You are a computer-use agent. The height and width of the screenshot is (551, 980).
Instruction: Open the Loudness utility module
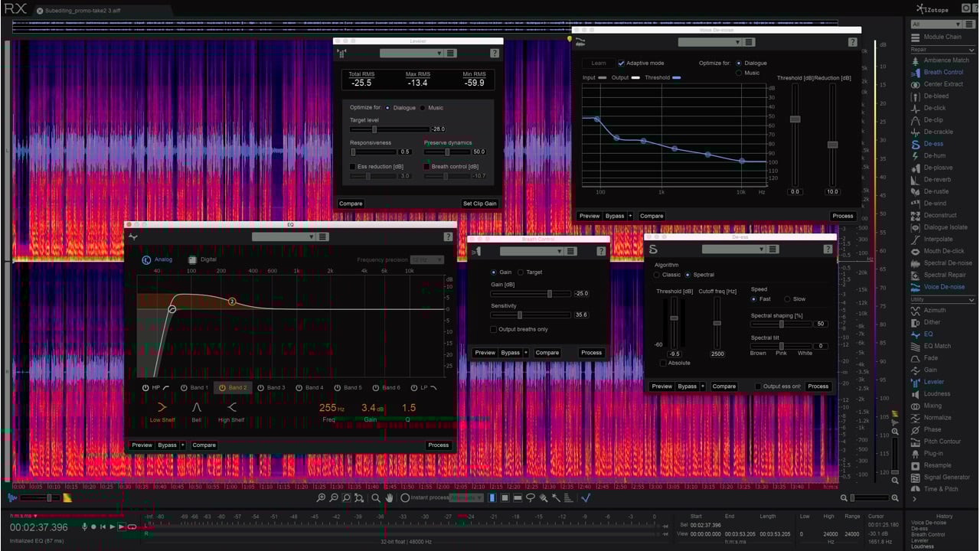[936, 393]
